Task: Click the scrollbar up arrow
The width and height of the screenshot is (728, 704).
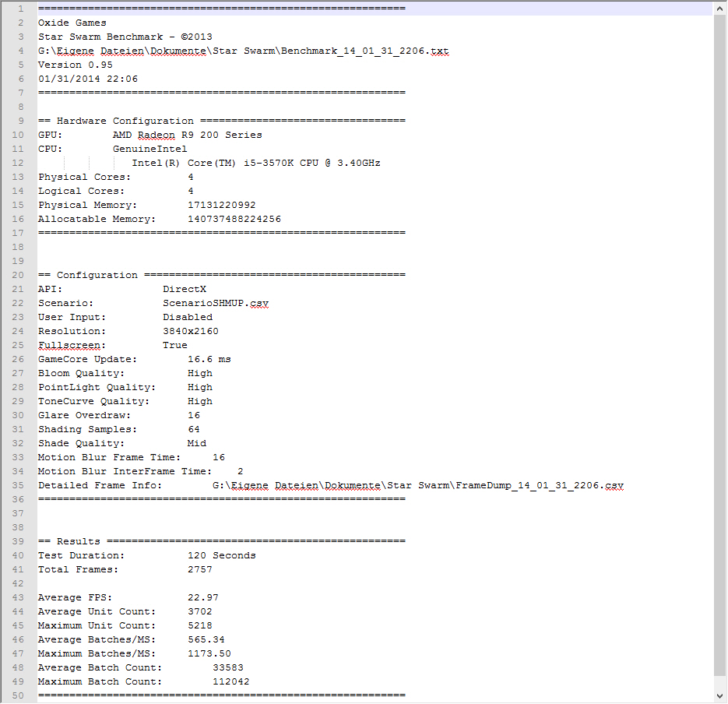Action: [x=720, y=8]
